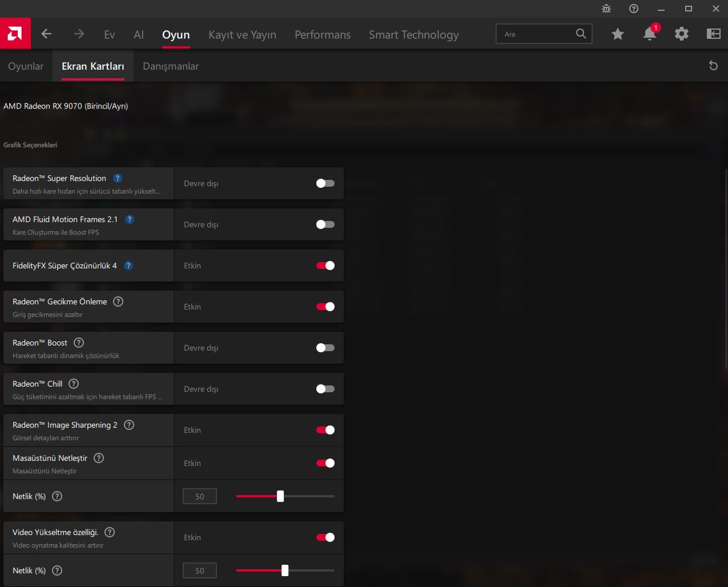Show help for Radeon Chill
The width and height of the screenshot is (728, 587).
pyautogui.click(x=74, y=384)
